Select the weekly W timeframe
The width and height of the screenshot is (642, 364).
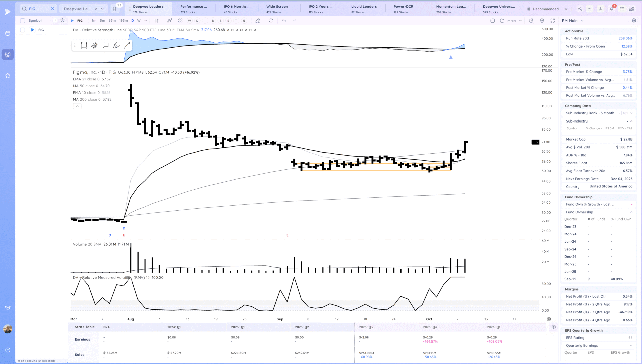[x=139, y=21]
